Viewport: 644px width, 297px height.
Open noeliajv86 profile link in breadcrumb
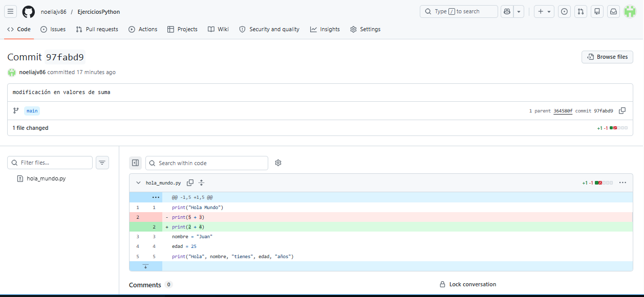pyautogui.click(x=54, y=12)
